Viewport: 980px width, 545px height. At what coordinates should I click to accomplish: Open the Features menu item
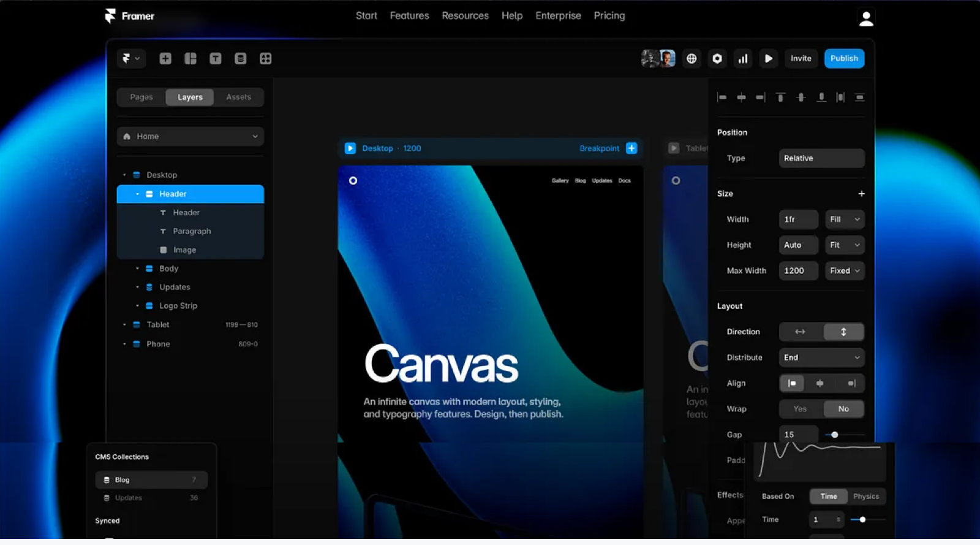[409, 16]
